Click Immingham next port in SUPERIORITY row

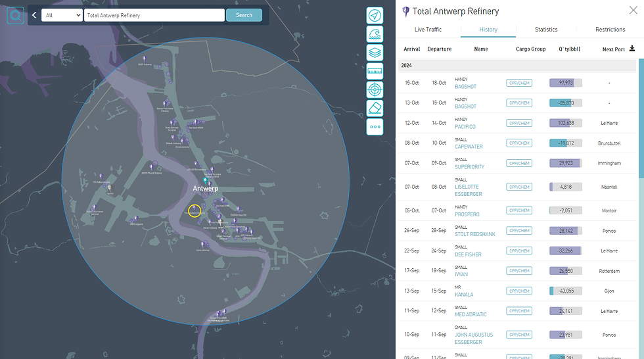tap(609, 163)
